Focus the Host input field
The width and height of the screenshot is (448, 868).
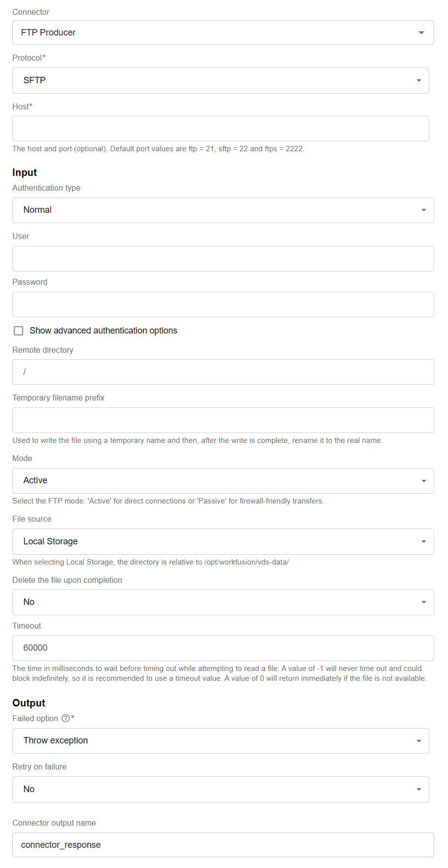[x=221, y=129]
